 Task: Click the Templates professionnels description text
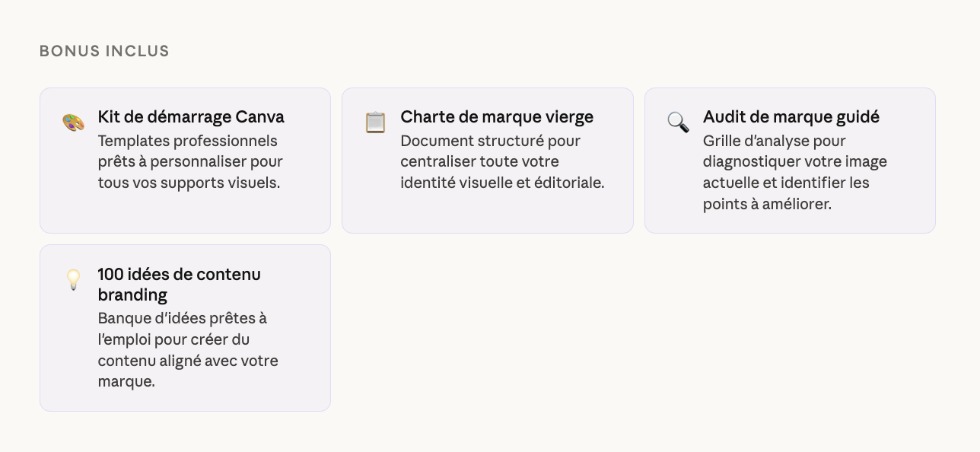tap(189, 162)
